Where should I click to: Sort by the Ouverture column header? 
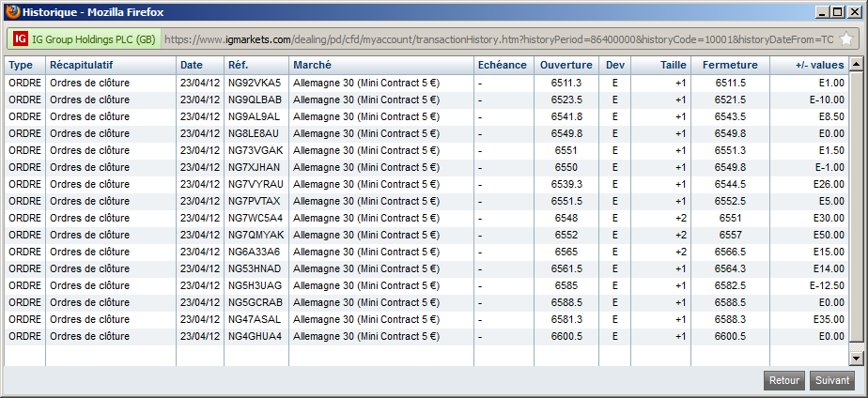click(x=566, y=65)
